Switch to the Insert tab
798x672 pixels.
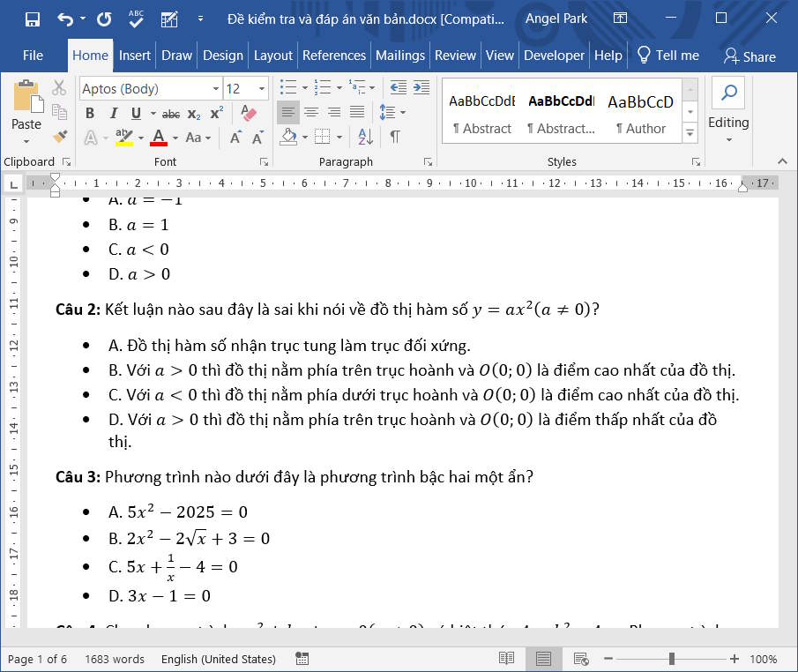click(135, 55)
